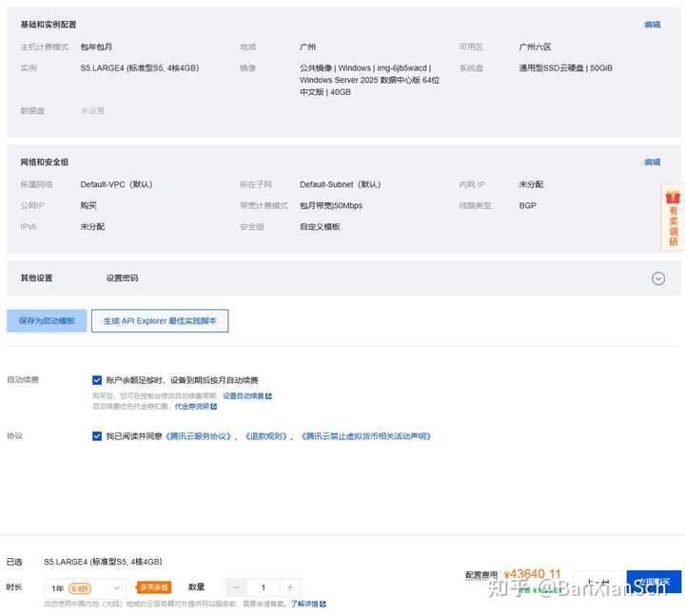The height and width of the screenshot is (616, 685).
Task: Click the 设置密码 text in 其他设置
Action: tap(123, 279)
